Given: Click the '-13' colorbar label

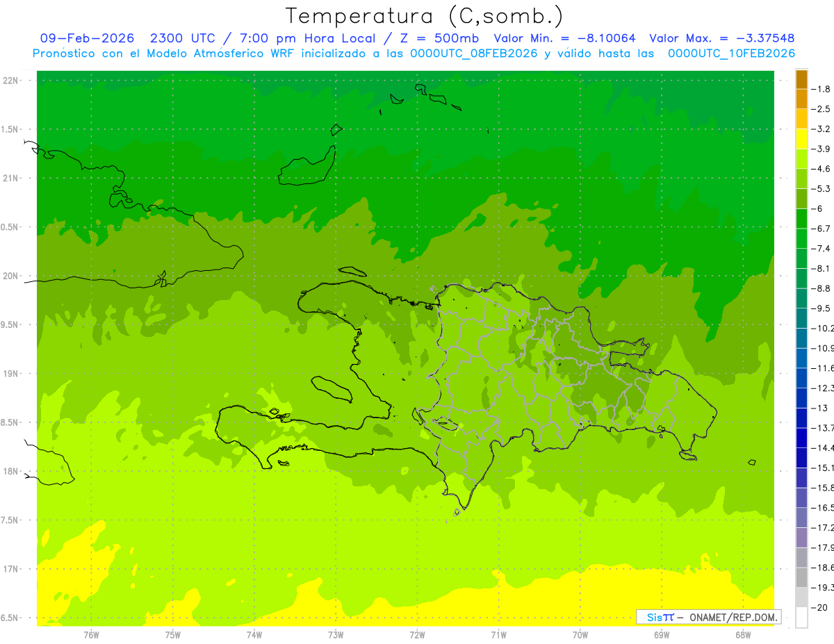Looking at the screenshot, I should click(819, 408).
